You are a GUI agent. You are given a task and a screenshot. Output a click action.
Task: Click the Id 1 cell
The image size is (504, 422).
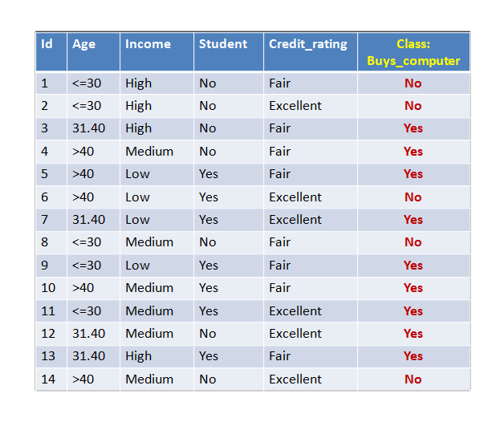51,83
